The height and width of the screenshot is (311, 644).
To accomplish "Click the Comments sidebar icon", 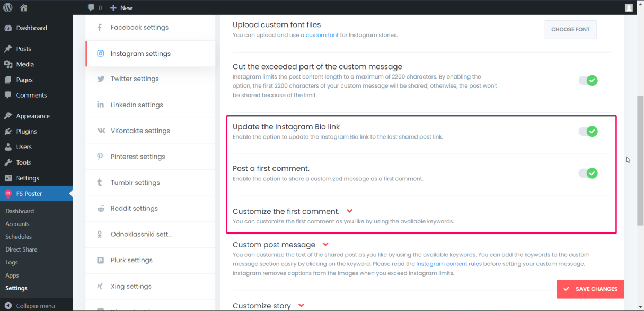I will (x=8, y=95).
